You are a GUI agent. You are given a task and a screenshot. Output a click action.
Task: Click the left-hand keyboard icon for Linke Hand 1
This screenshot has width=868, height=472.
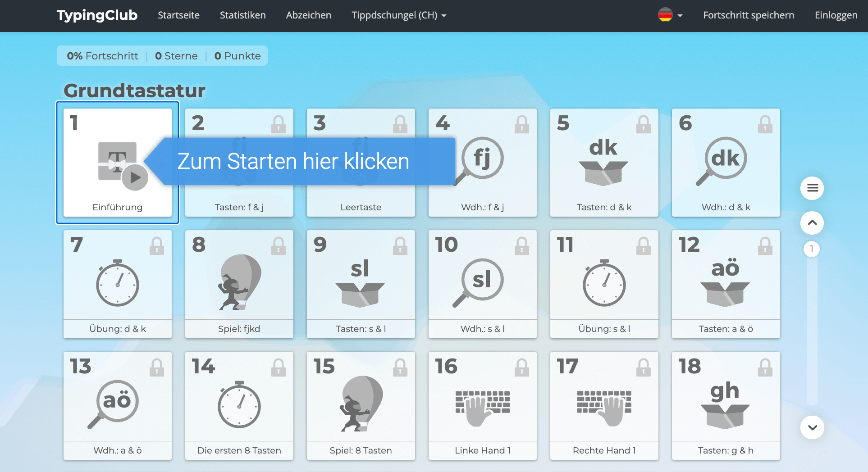[482, 403]
